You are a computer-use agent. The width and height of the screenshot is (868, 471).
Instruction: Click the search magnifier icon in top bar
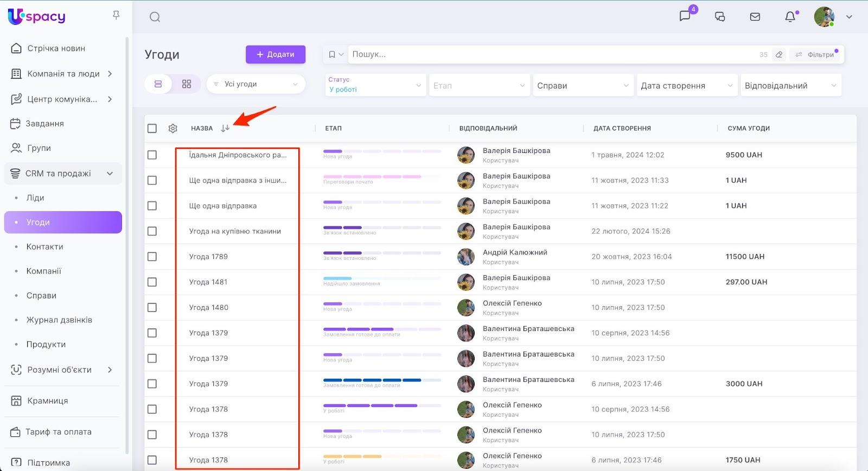pyautogui.click(x=155, y=17)
